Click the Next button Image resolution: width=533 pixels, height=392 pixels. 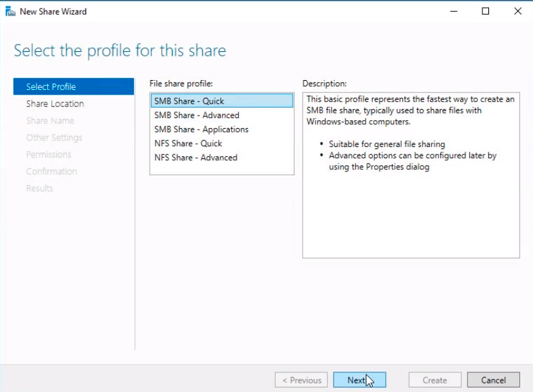pos(360,380)
